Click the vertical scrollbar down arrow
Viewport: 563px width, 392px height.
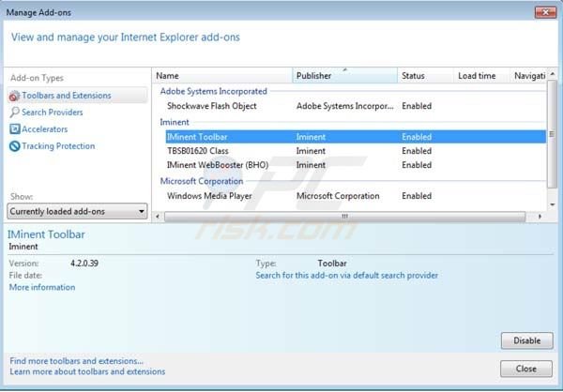[553, 205]
